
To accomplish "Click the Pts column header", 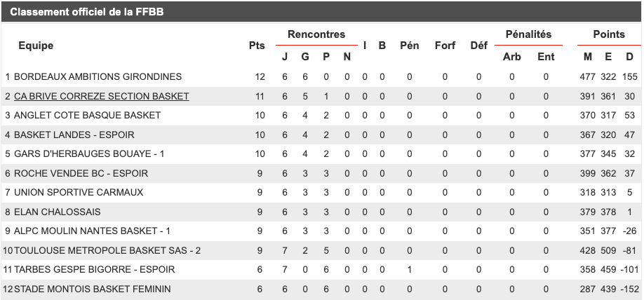I will click(x=257, y=46).
